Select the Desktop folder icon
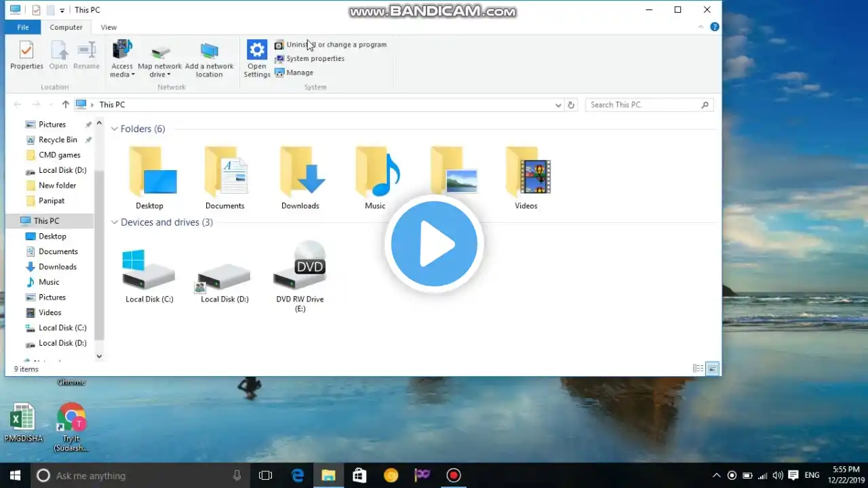This screenshot has width=868, height=488. (149, 178)
